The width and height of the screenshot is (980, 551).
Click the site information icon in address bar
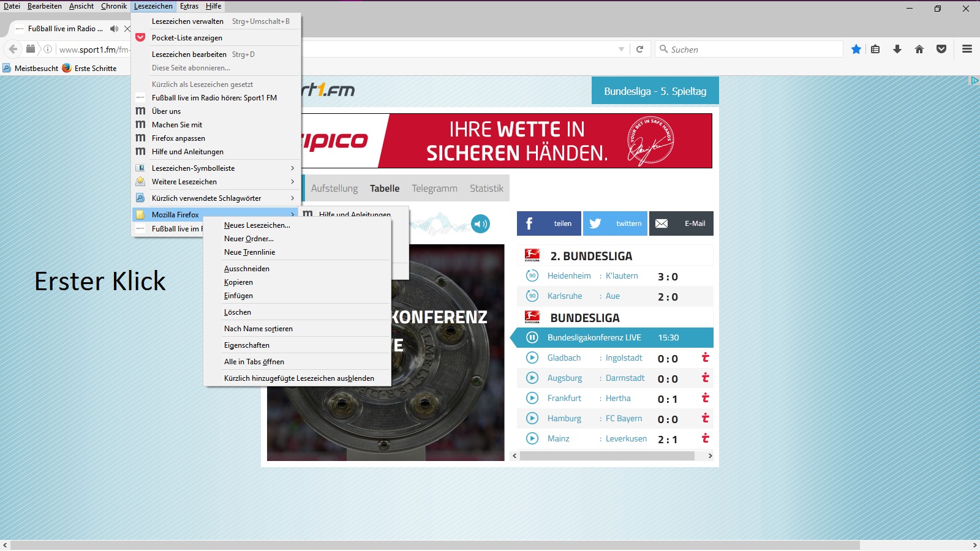point(48,49)
